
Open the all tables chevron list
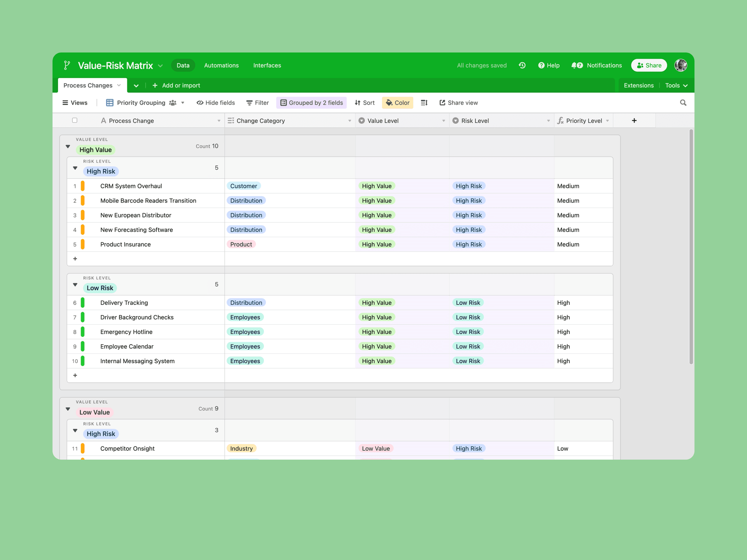click(x=136, y=86)
